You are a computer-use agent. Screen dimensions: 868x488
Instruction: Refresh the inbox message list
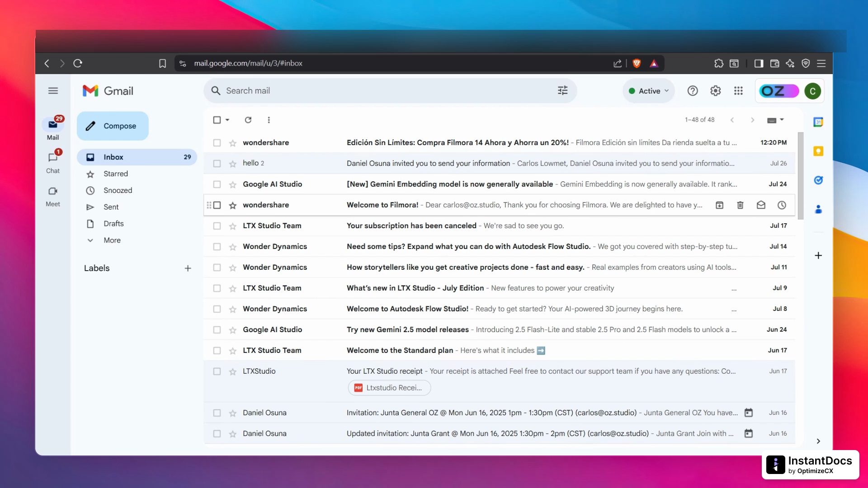pos(248,120)
